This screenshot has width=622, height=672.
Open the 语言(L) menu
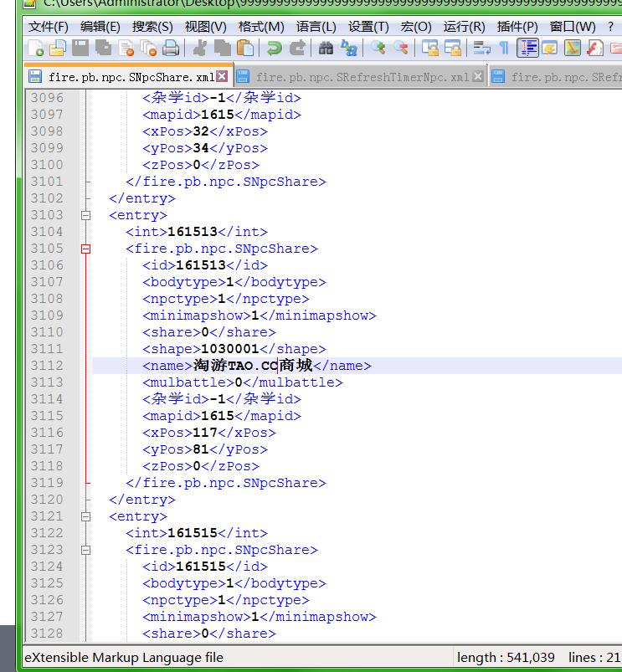pyautogui.click(x=316, y=27)
